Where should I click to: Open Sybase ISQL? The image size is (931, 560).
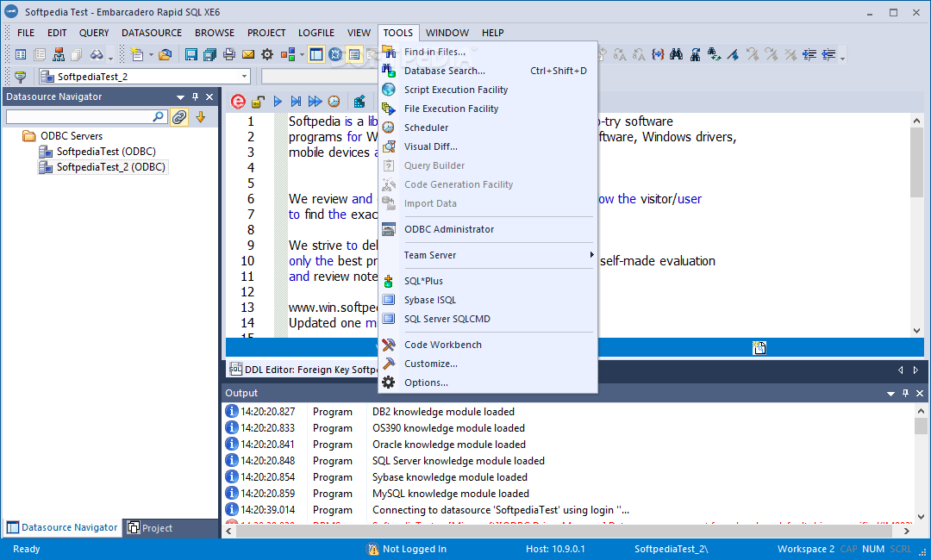(487, 300)
